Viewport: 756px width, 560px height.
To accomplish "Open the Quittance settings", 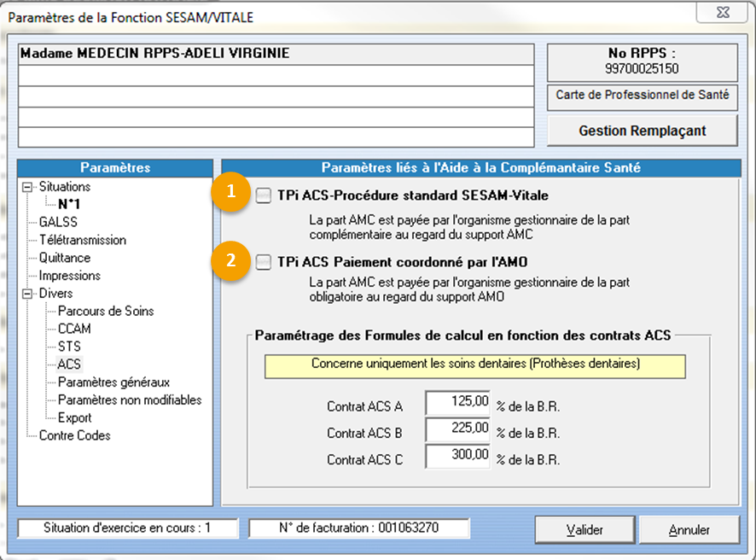I will coord(65,258).
